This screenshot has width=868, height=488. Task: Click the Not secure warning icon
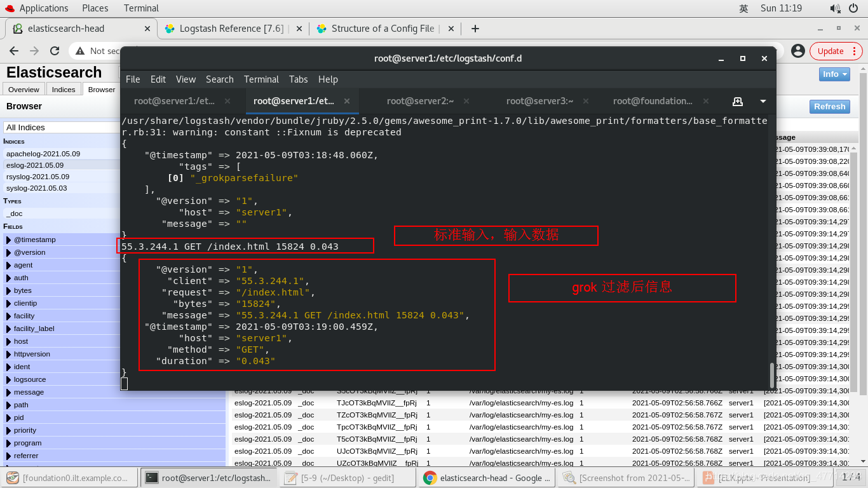coord(80,51)
